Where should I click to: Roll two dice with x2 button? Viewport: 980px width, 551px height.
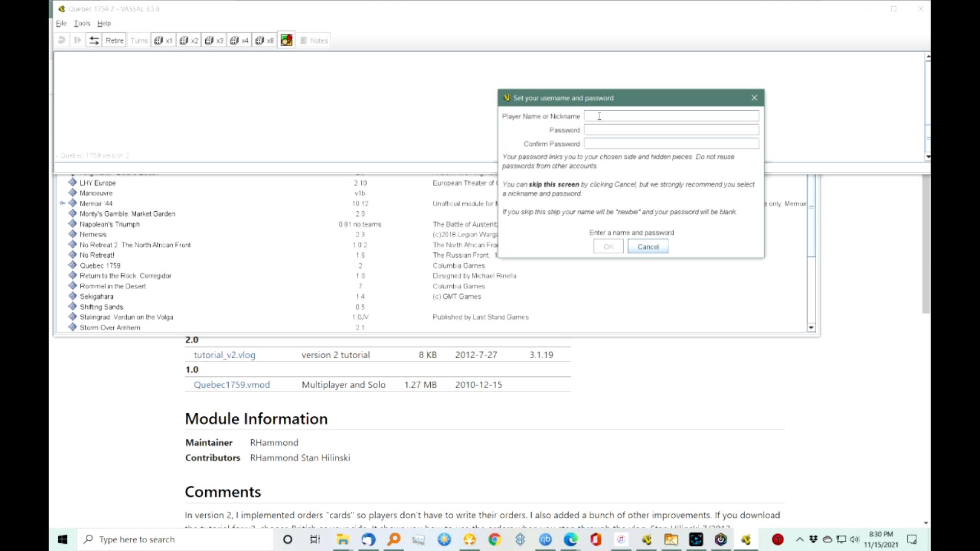pyautogui.click(x=188, y=40)
